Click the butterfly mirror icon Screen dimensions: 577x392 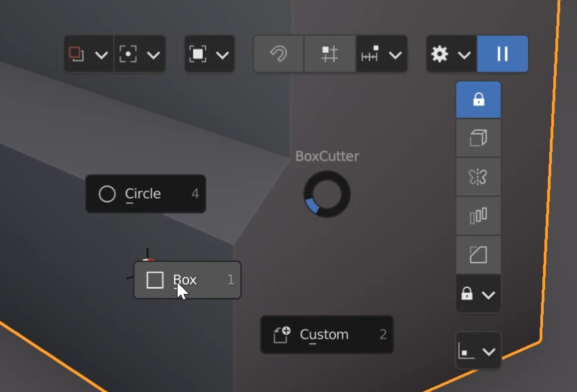478,177
